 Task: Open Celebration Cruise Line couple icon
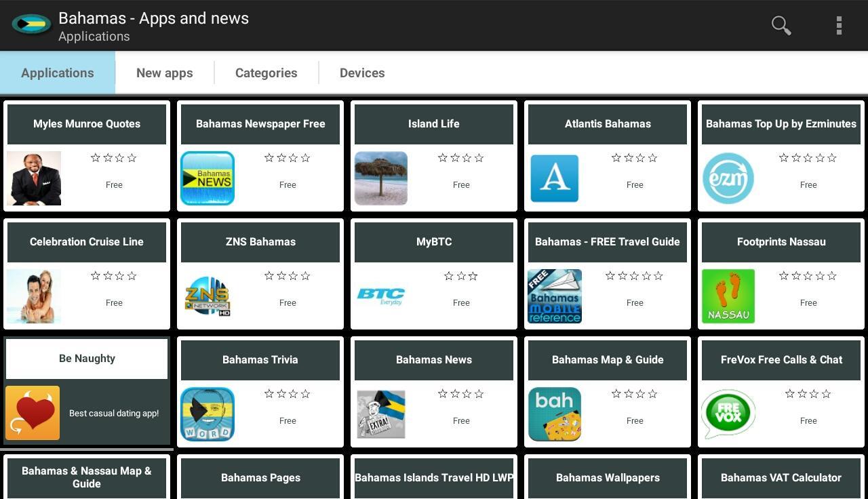click(x=34, y=296)
